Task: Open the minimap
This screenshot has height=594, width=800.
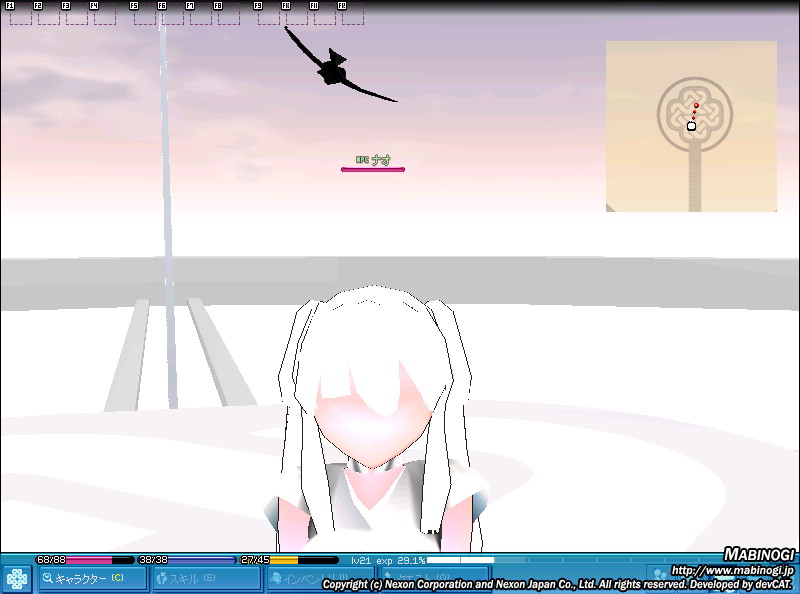Action: [x=691, y=126]
